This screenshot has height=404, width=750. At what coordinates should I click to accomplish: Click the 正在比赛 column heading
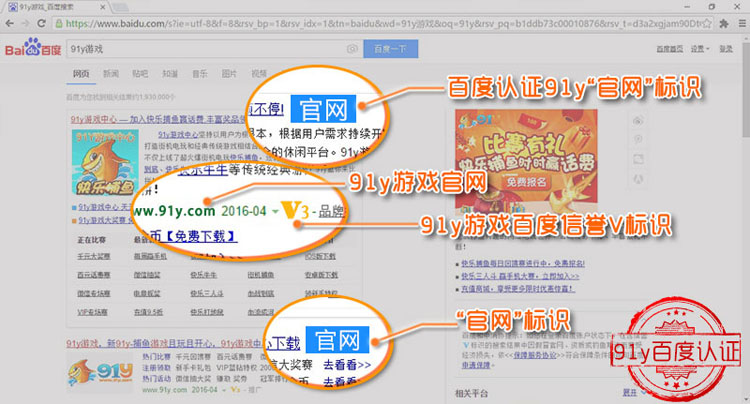[91, 240]
